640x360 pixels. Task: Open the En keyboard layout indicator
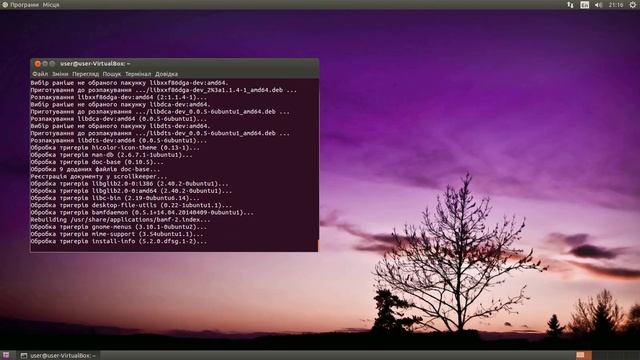[584, 5]
